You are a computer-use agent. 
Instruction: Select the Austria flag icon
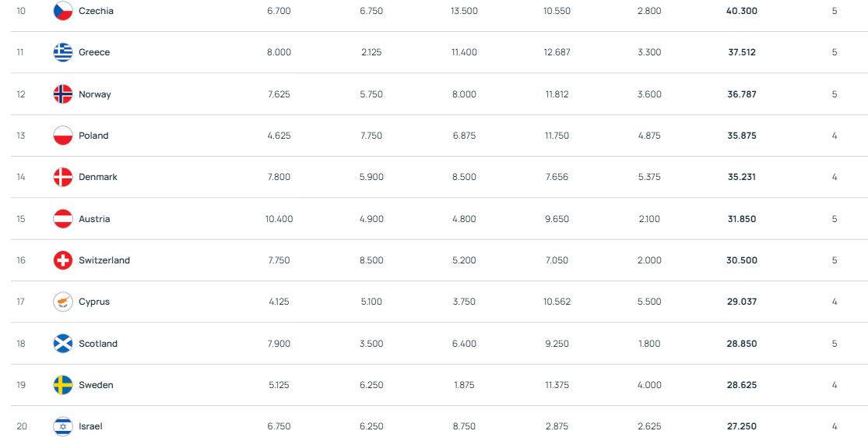click(x=63, y=219)
